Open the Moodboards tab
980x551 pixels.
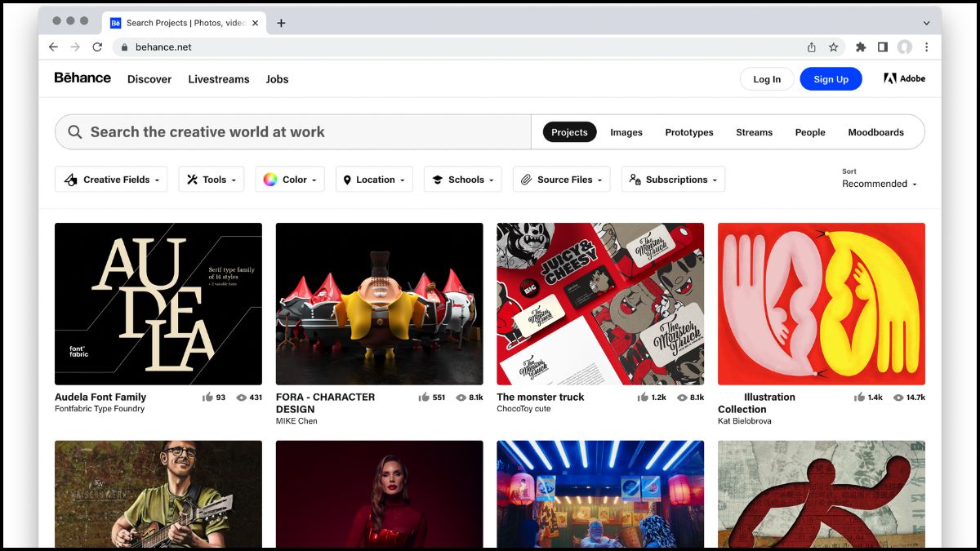tap(875, 131)
